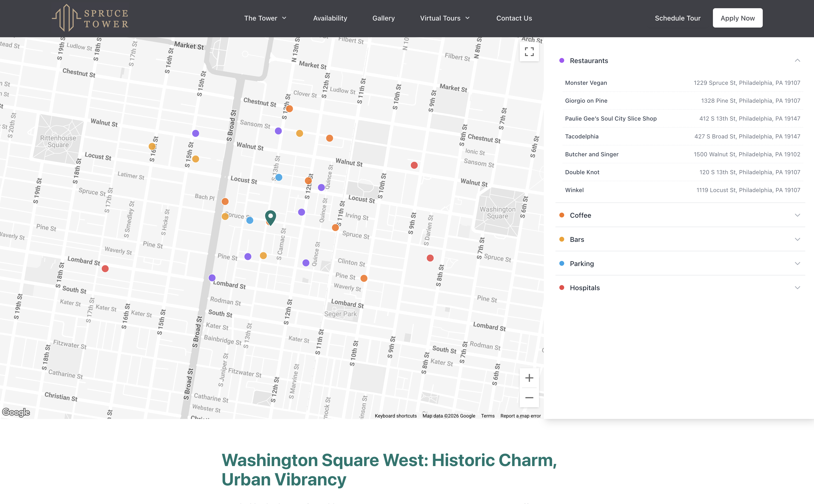The image size is (814, 504).
Task: Click the Apply Now button
Action: [737, 18]
